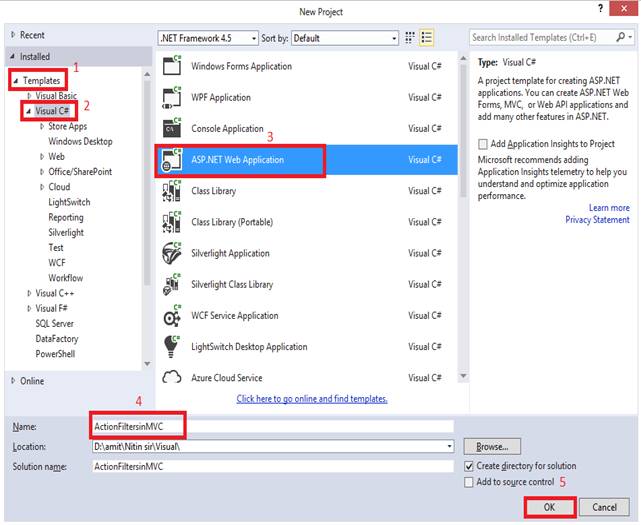The width and height of the screenshot is (641, 525).
Task: Click the Azure Cloud Service cloud icon
Action: click(172, 377)
